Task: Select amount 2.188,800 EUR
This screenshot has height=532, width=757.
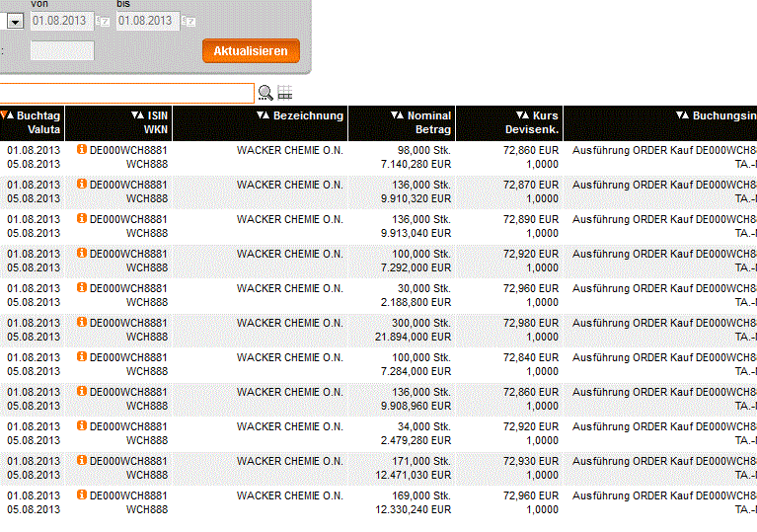Action: 416,302
